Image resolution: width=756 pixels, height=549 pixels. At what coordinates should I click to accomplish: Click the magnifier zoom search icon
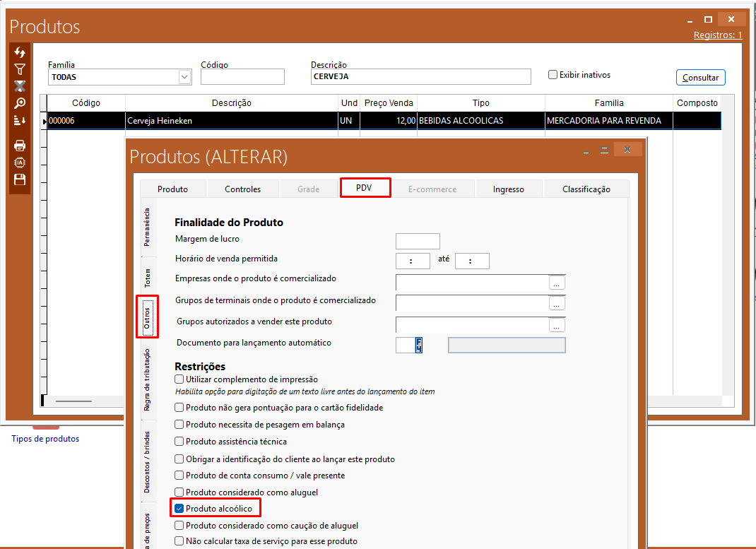tap(20, 103)
